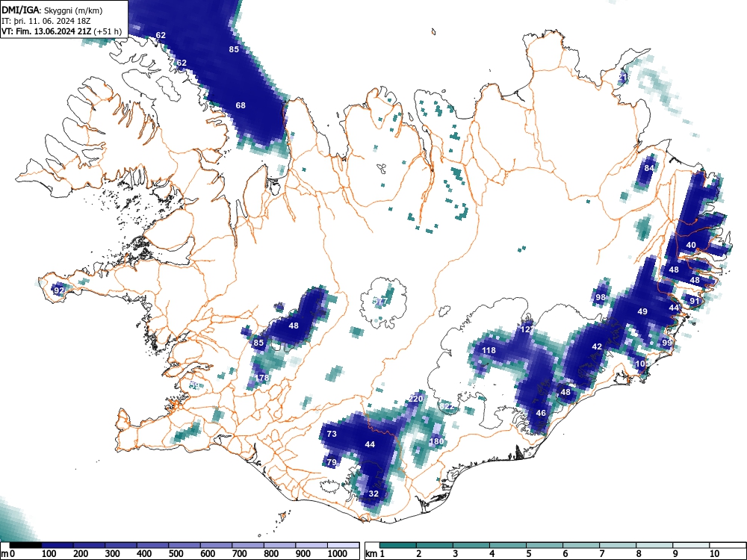Viewport: 747px width, 560px height.
Task: Click the visibility value 220 in the south highlands
Action: click(416, 399)
